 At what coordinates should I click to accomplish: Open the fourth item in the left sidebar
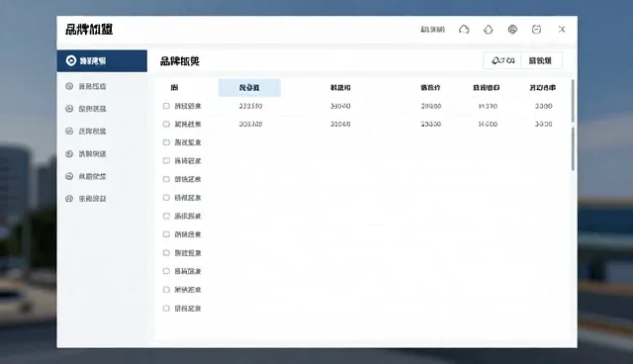(x=86, y=132)
